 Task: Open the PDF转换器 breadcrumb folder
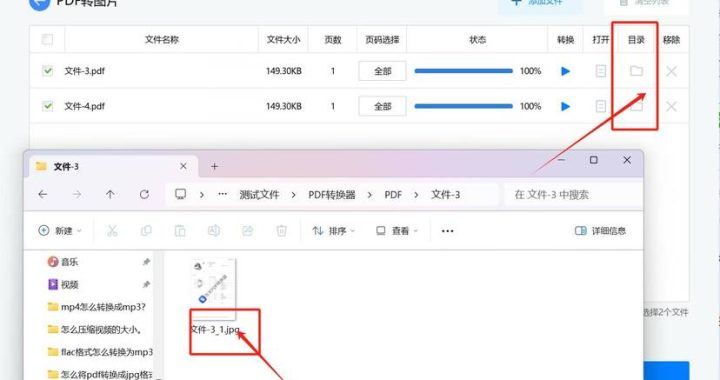[x=332, y=195]
